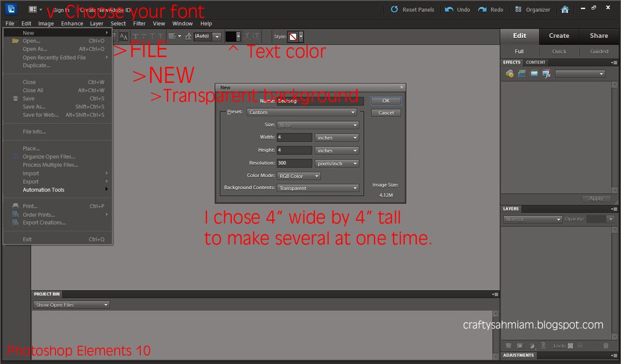Switch to Quick edit mode
The image size is (621, 364).
point(559,52)
